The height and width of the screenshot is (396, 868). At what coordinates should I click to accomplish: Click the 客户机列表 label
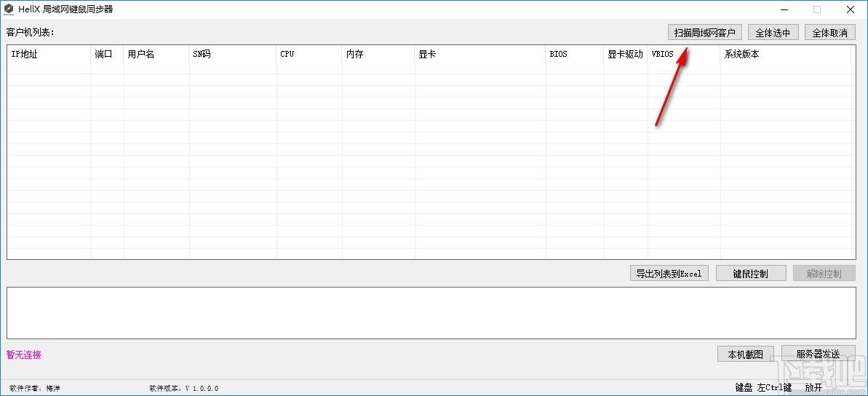[x=31, y=32]
